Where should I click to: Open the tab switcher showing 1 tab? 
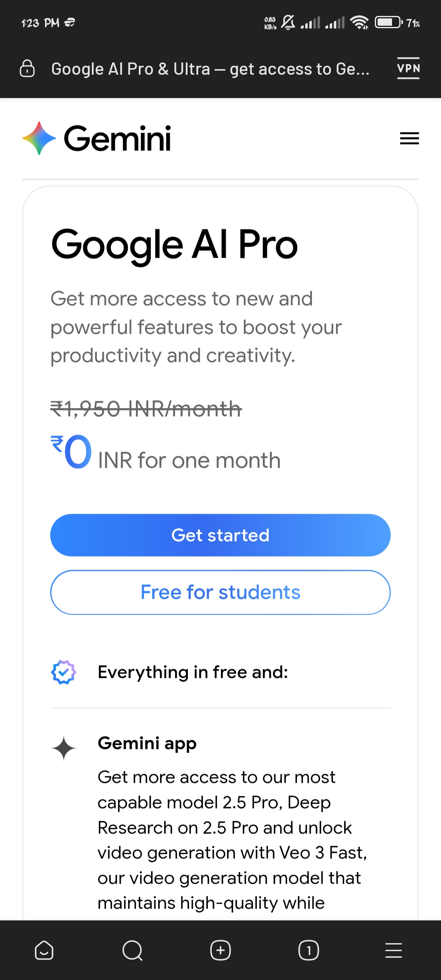click(x=309, y=950)
